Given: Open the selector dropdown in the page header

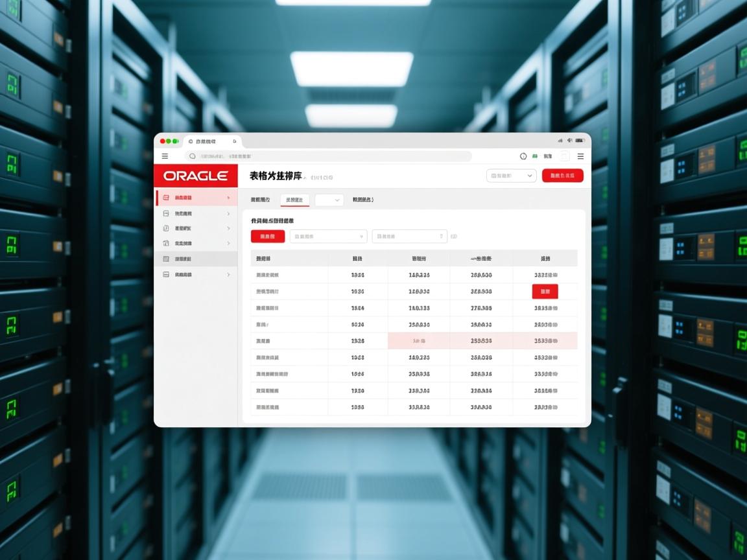Looking at the screenshot, I should click(511, 176).
